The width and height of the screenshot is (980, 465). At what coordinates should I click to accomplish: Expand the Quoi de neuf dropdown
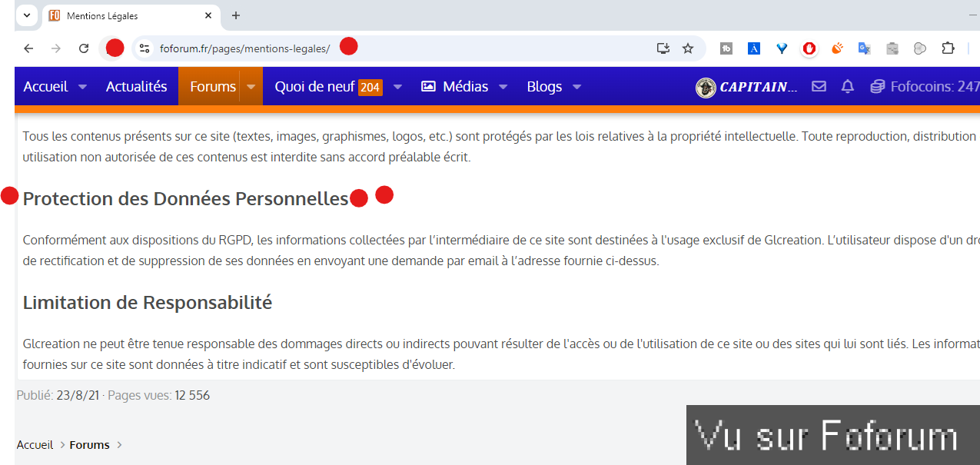pyautogui.click(x=397, y=87)
